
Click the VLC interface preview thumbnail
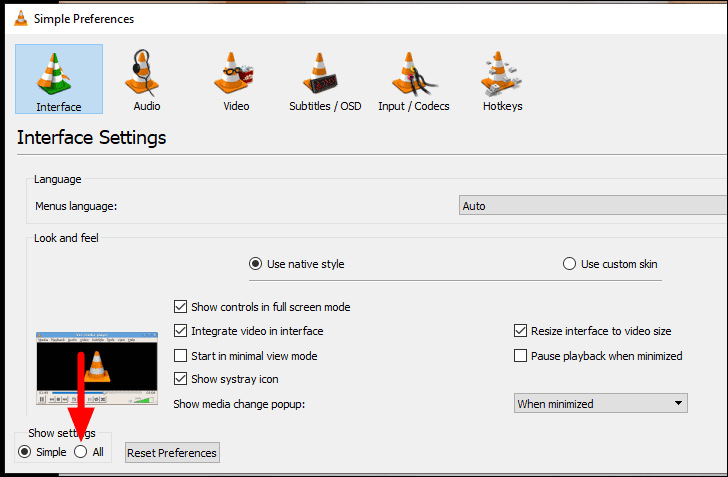click(97, 368)
